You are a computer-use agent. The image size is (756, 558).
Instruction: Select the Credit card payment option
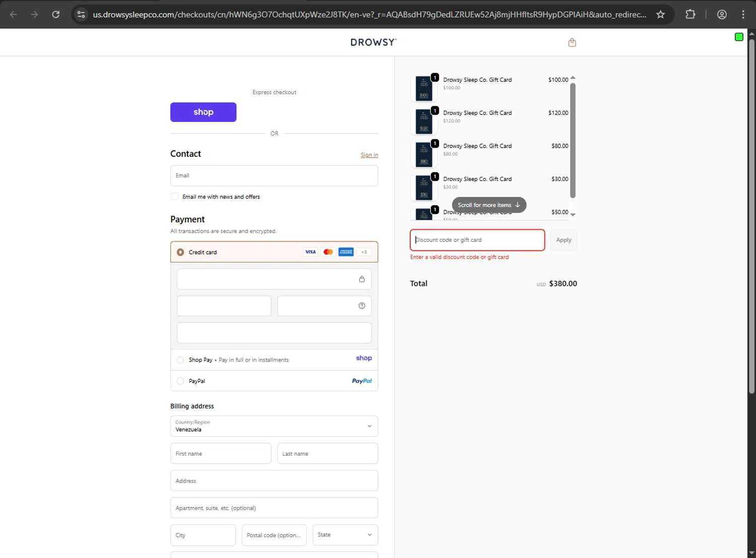(180, 252)
